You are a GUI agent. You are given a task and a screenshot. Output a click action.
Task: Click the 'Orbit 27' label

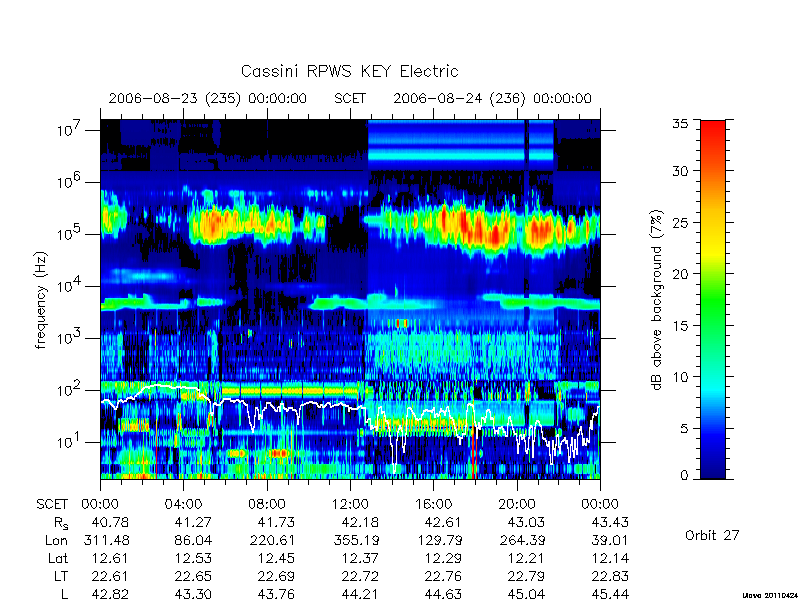(712, 535)
